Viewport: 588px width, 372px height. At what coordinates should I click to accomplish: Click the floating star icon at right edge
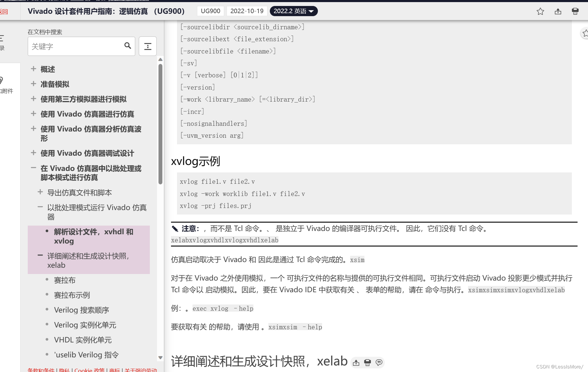pyautogui.click(x=585, y=33)
